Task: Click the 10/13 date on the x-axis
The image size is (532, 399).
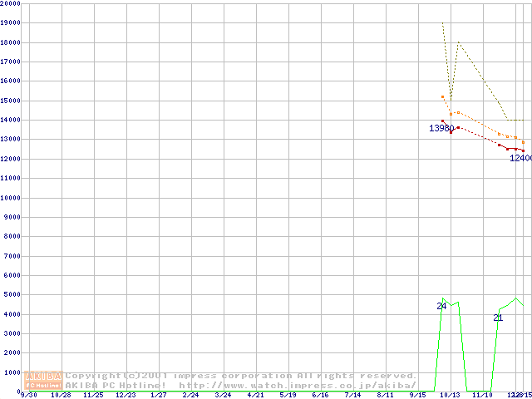Action: [x=451, y=395]
